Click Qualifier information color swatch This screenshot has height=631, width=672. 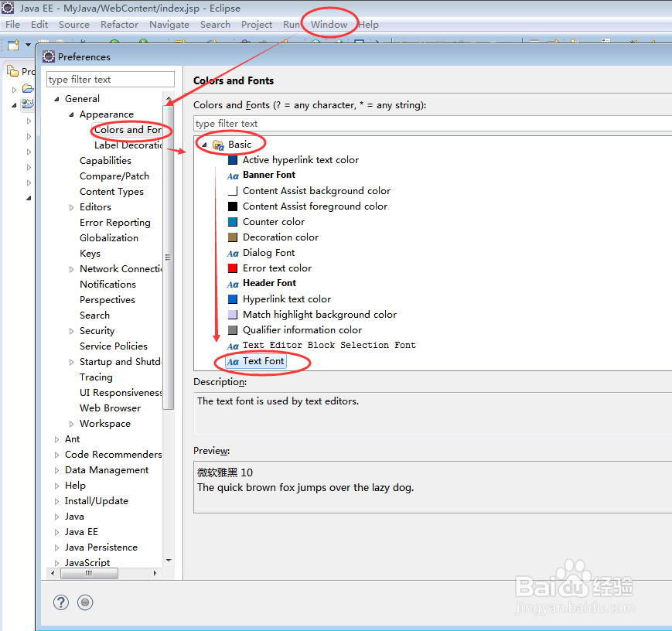coord(233,330)
